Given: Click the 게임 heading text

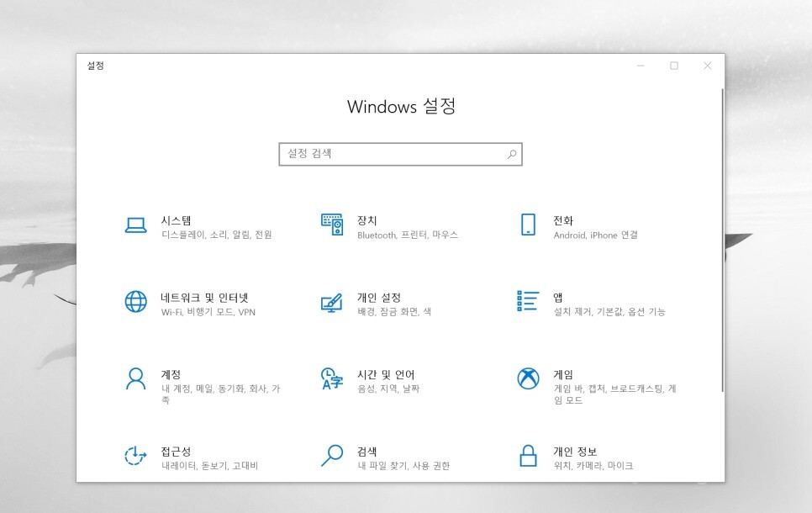Looking at the screenshot, I should pyautogui.click(x=563, y=374).
